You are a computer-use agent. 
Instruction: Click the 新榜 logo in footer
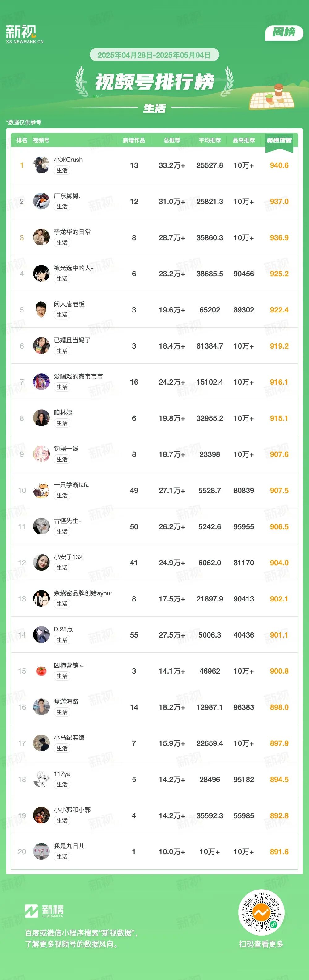pyautogui.click(x=44, y=910)
